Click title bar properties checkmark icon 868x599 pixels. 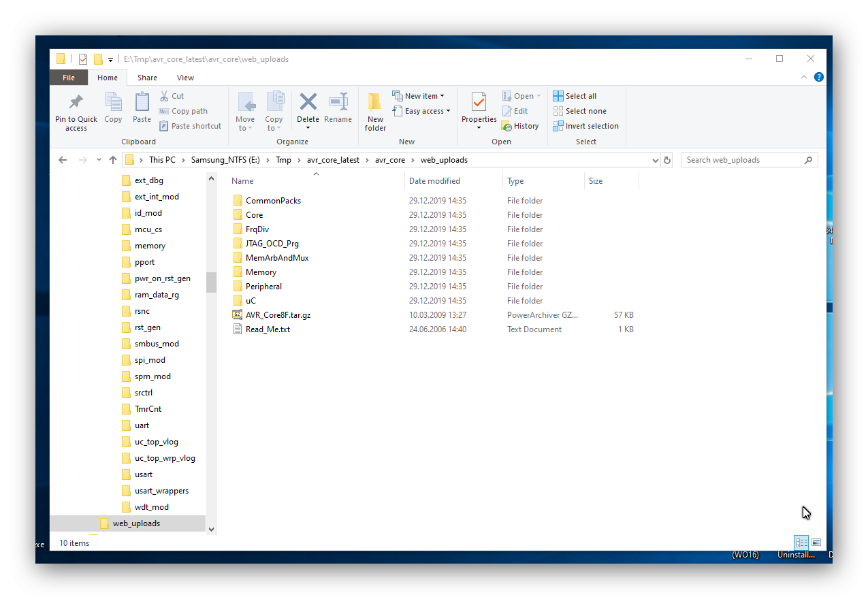83,59
